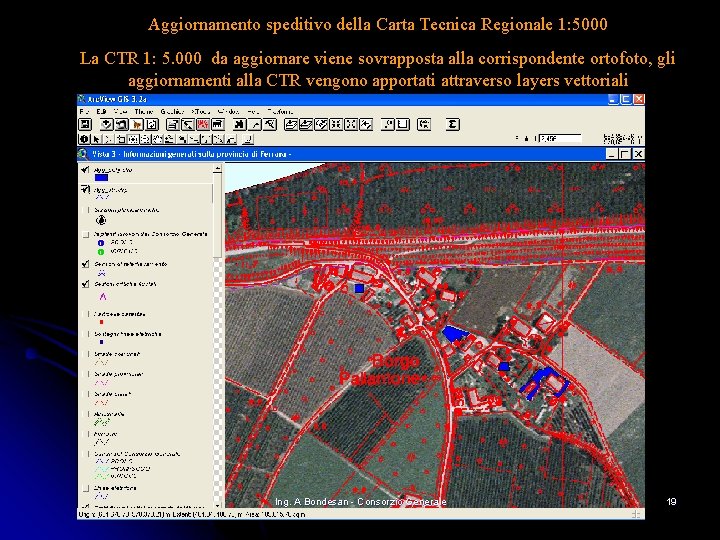Click the green circle symbol in Impianti legend
The height and width of the screenshot is (540, 720).
tap(101, 252)
